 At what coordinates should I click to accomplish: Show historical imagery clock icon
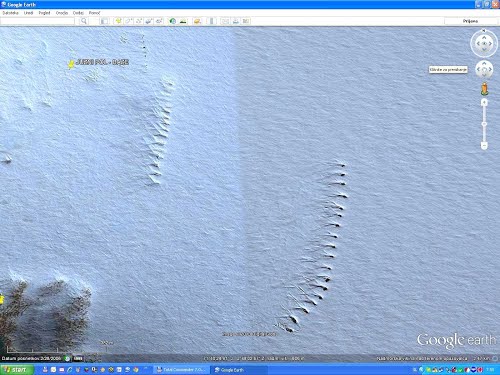(x=172, y=21)
